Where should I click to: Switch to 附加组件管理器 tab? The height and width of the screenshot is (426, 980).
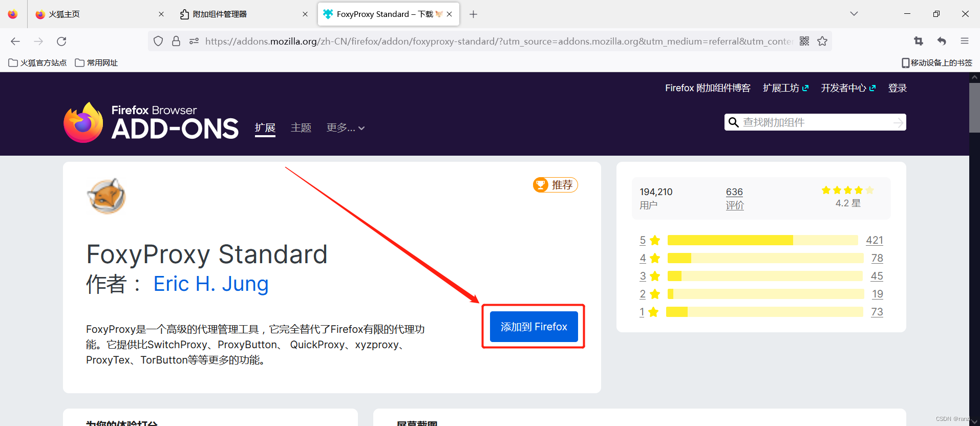tap(244, 14)
